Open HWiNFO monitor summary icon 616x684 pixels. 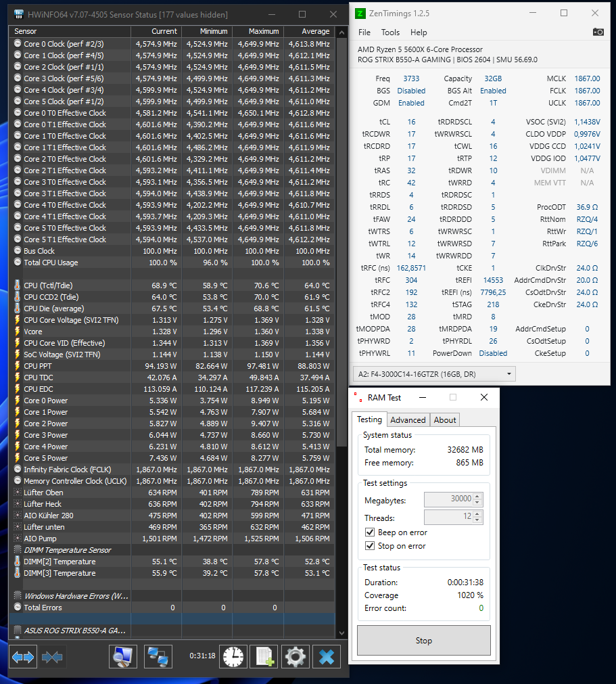pyautogui.click(x=122, y=656)
